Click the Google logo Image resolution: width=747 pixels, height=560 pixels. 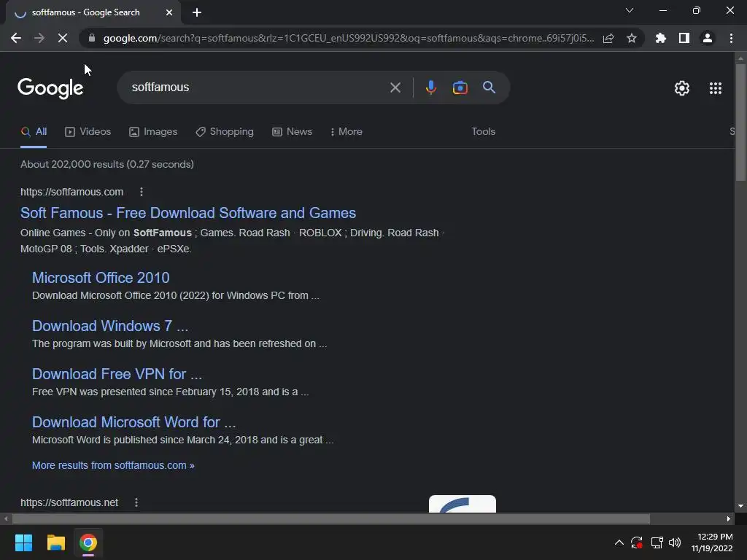point(50,88)
